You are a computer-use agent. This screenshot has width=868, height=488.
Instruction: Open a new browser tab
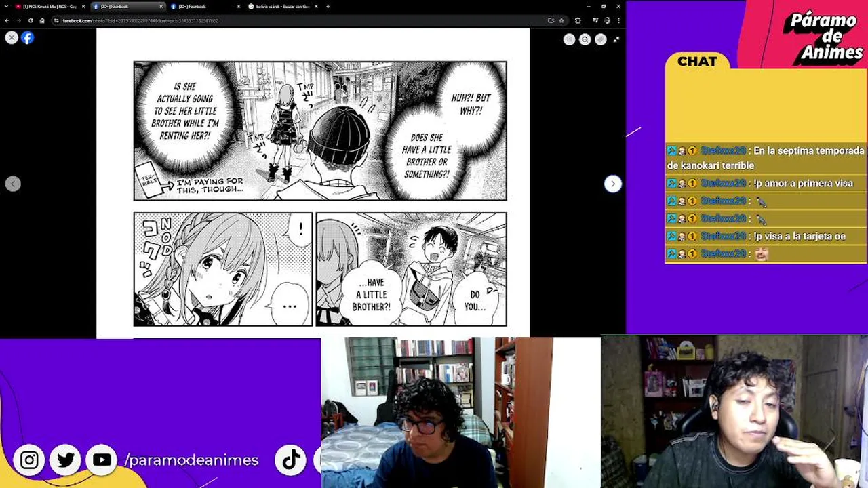tap(328, 6)
